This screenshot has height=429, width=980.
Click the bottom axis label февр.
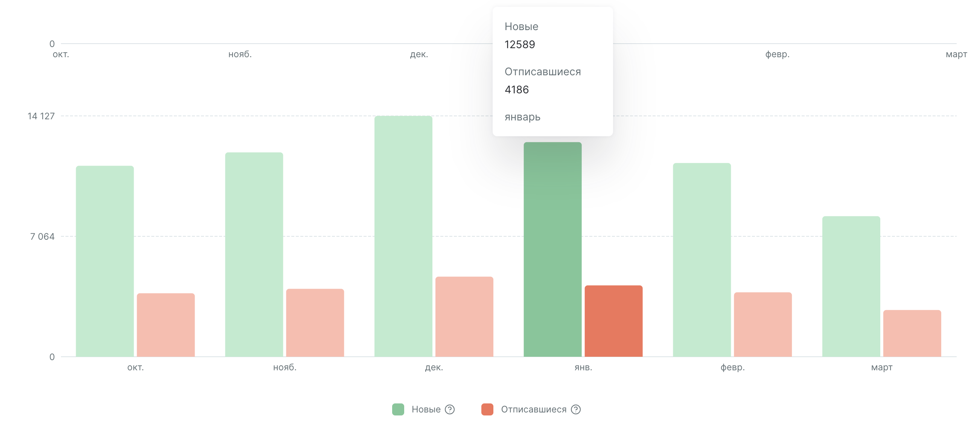pyautogui.click(x=732, y=367)
